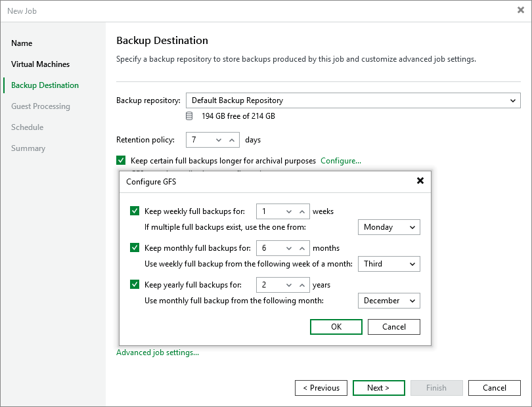This screenshot has height=407, width=532.
Task: Open the Monday weekday dropdown
Action: coord(389,226)
